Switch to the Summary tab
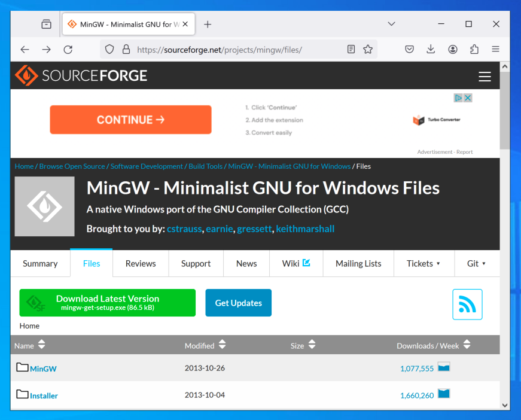Viewport: 521px width, 420px height. [40, 263]
